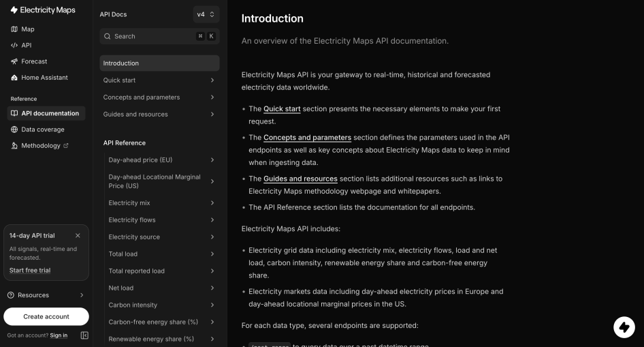644x347 pixels.
Task: Click the Methodology microscope icon
Action: point(14,145)
